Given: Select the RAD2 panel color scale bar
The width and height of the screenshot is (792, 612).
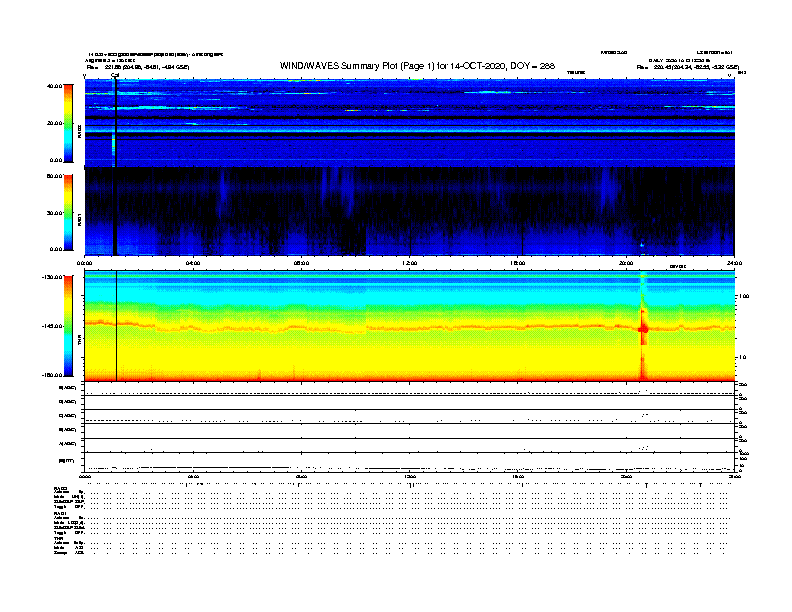Looking at the screenshot, I should click(68, 123).
